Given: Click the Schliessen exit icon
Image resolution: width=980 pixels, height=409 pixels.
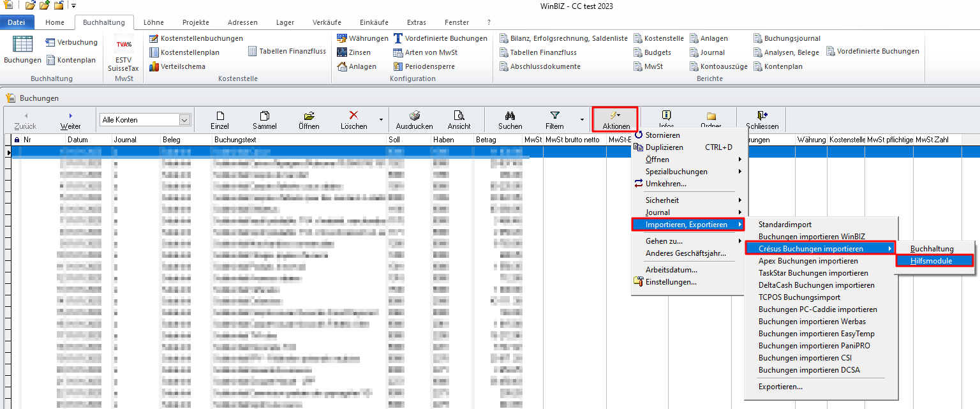Looking at the screenshot, I should pos(762,115).
